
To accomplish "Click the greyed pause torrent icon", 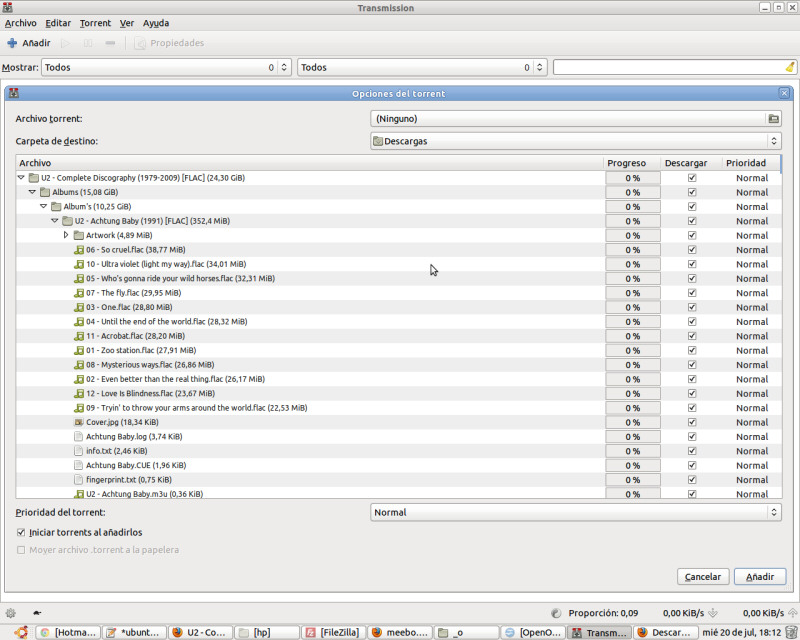I will point(88,43).
